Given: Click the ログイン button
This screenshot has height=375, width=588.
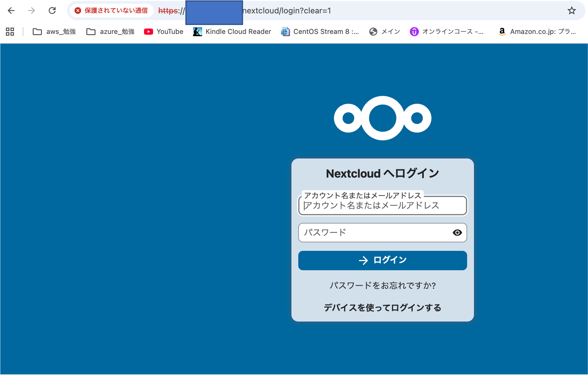Looking at the screenshot, I should point(382,260).
